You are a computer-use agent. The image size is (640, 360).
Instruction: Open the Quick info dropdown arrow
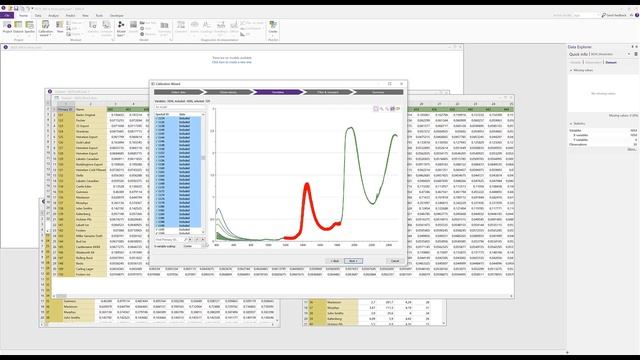(629, 54)
